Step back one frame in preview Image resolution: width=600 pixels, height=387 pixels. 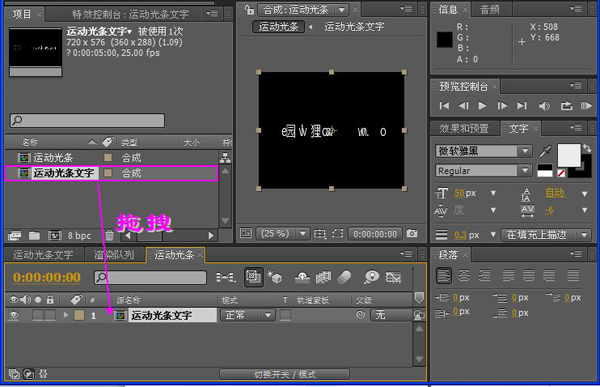click(x=463, y=105)
